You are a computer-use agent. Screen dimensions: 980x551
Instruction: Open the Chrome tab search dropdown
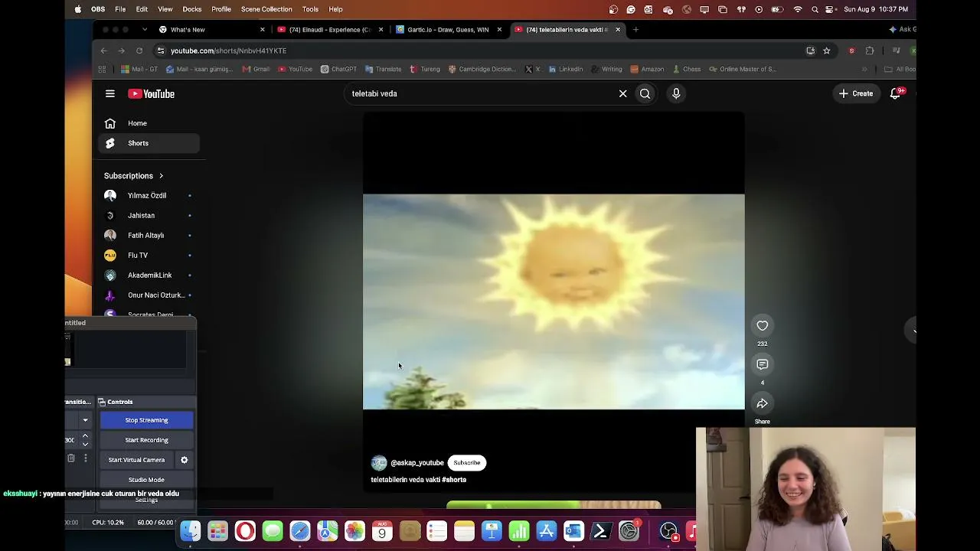point(145,30)
